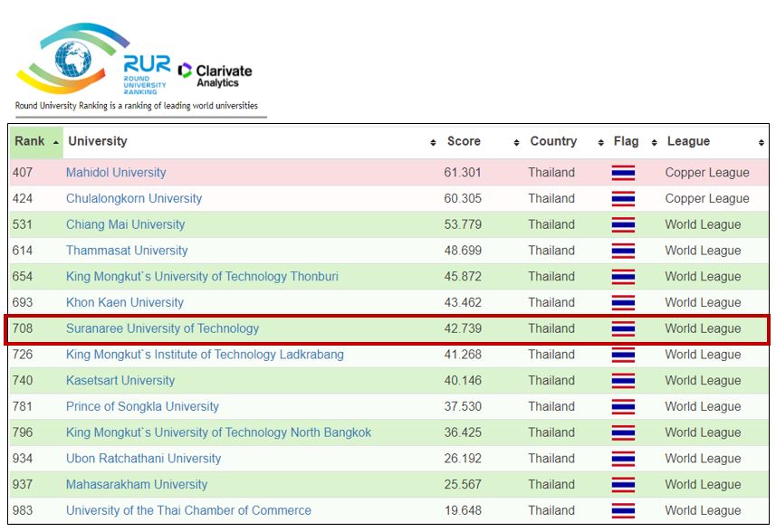Select rank value 424
The width and height of the screenshot is (776, 532).
[23, 199]
